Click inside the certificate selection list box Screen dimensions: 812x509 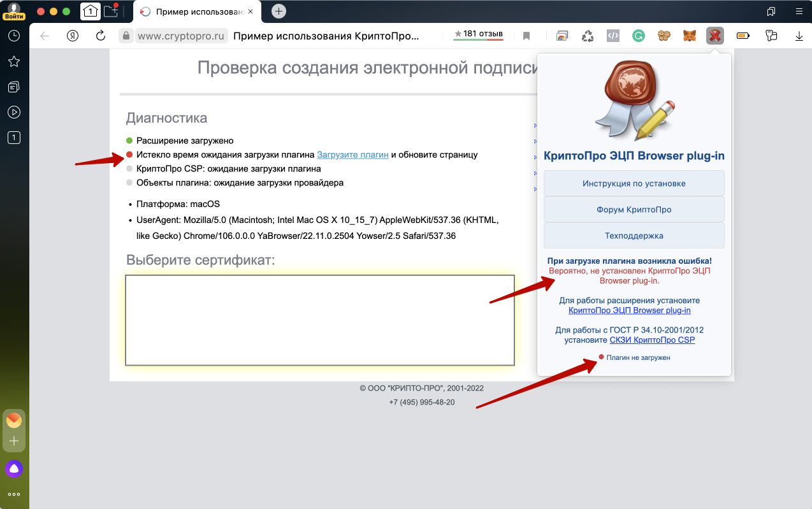319,320
